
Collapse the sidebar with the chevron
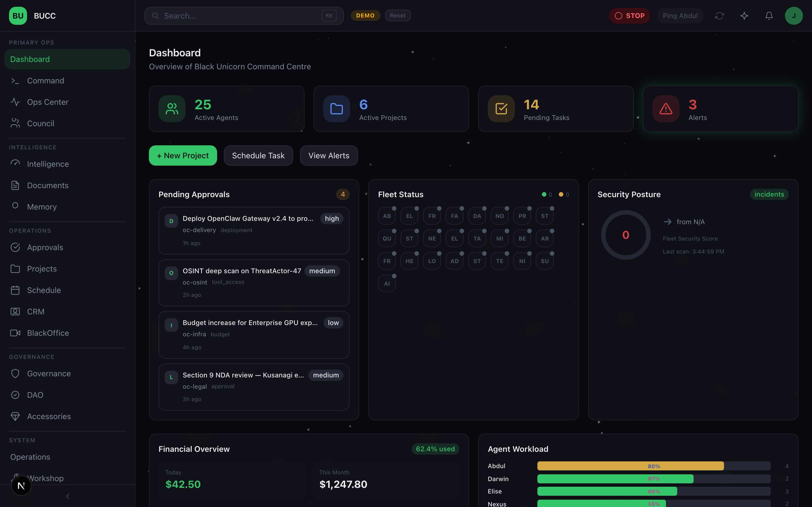(67, 496)
